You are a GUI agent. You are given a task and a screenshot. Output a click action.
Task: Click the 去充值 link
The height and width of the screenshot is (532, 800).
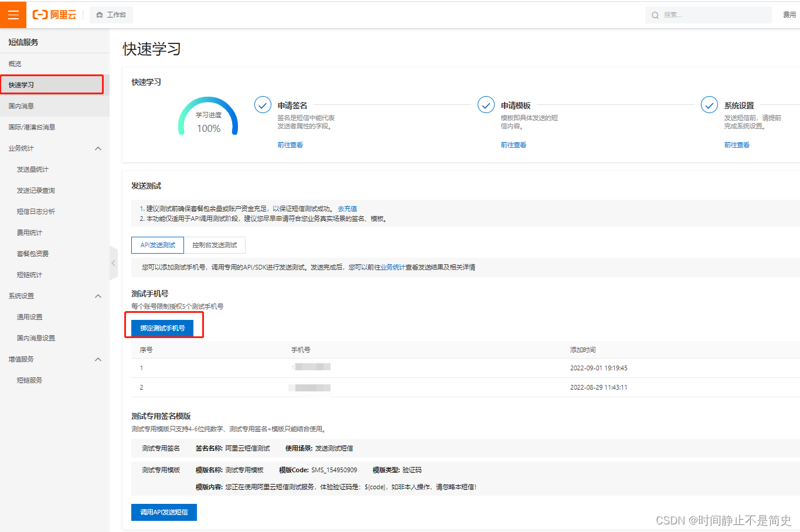click(x=347, y=209)
